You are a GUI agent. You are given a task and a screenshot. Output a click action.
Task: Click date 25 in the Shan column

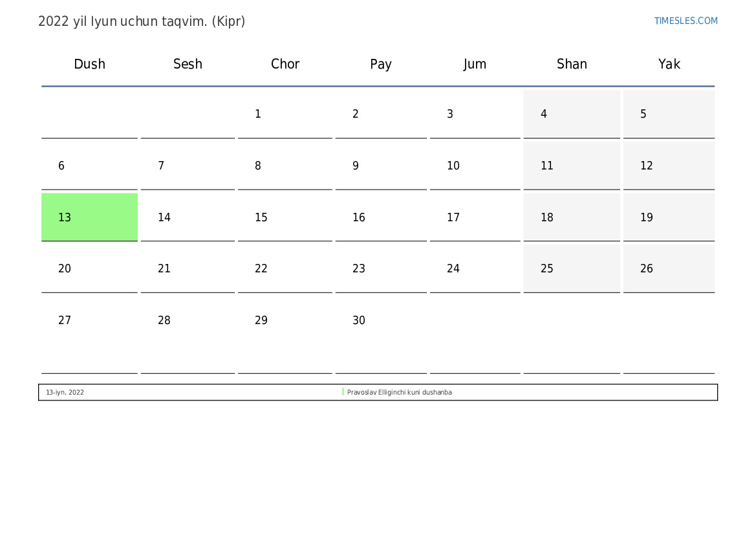(x=572, y=268)
